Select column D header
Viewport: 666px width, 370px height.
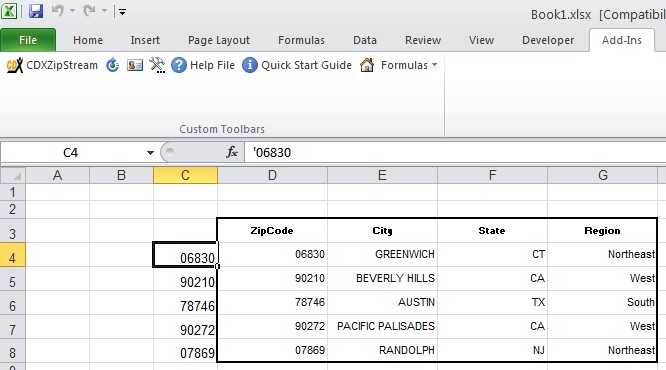(x=272, y=175)
